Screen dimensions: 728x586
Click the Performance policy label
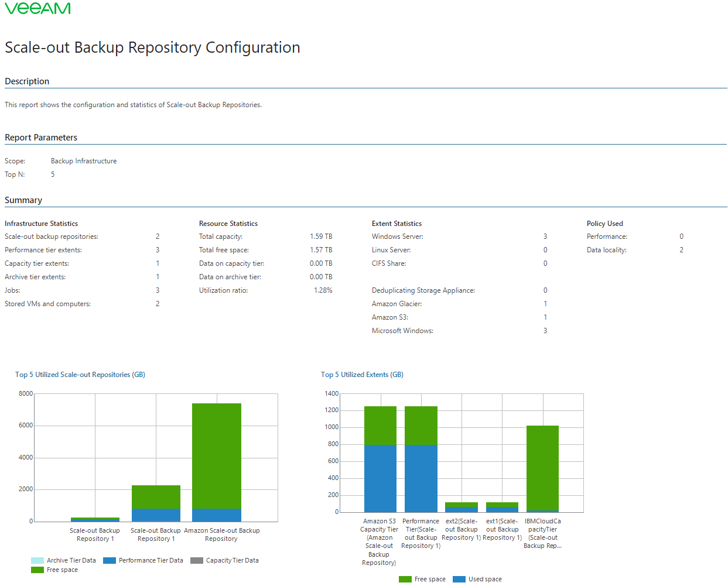607,237
